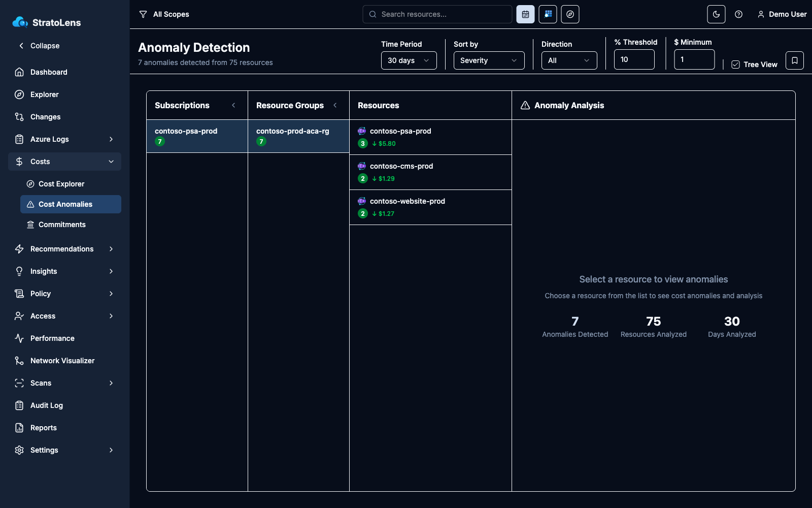
Task: Click the Costs dollar sign icon
Action: [19, 162]
